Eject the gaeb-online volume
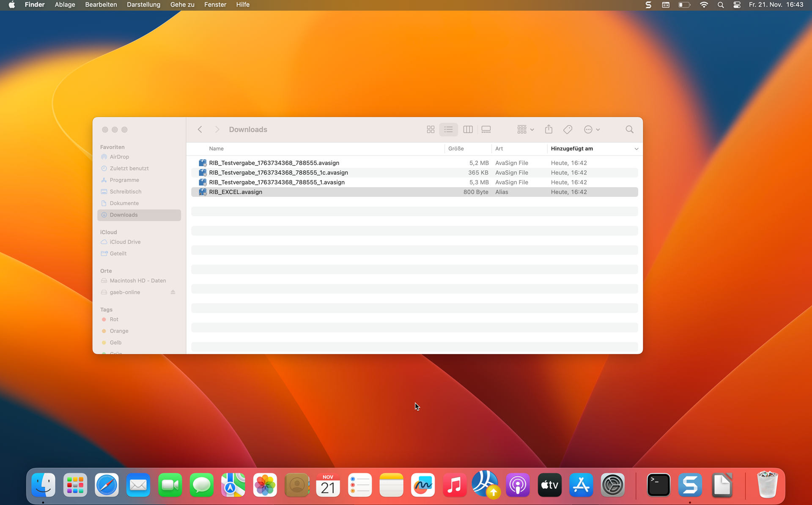 coord(173,292)
